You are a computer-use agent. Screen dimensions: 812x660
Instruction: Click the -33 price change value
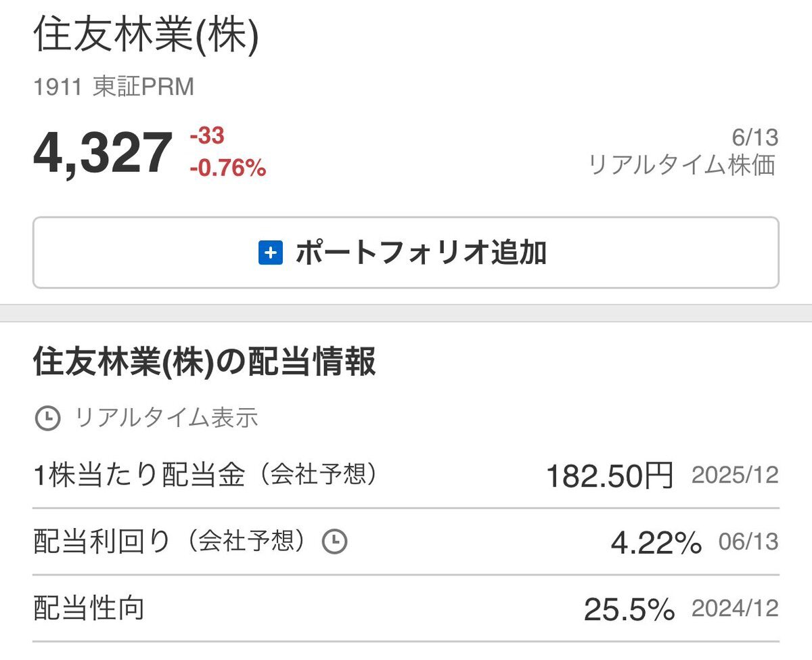[207, 136]
